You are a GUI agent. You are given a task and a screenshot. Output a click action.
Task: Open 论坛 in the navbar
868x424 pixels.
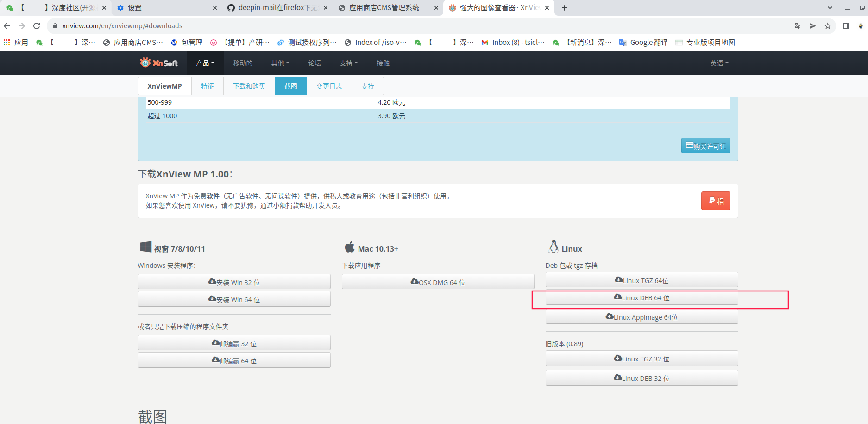point(314,63)
